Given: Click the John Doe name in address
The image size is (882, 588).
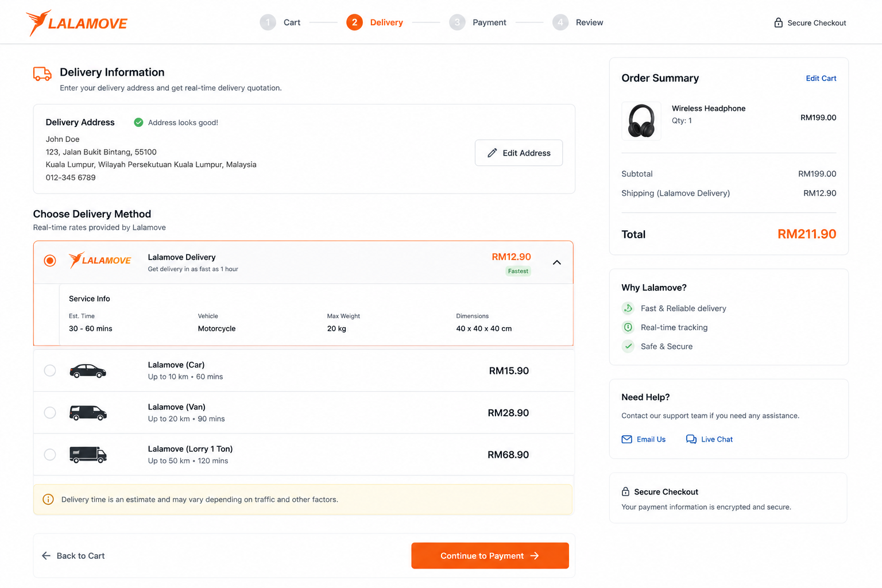Looking at the screenshot, I should pyautogui.click(x=63, y=139).
